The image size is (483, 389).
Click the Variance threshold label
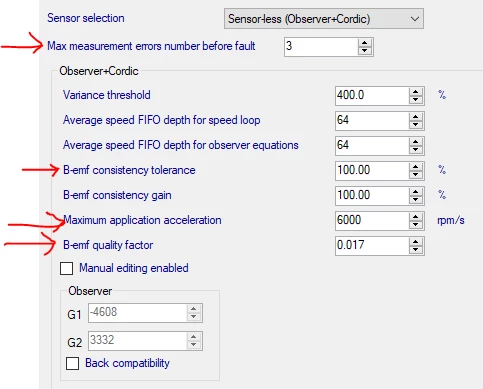tap(107, 95)
